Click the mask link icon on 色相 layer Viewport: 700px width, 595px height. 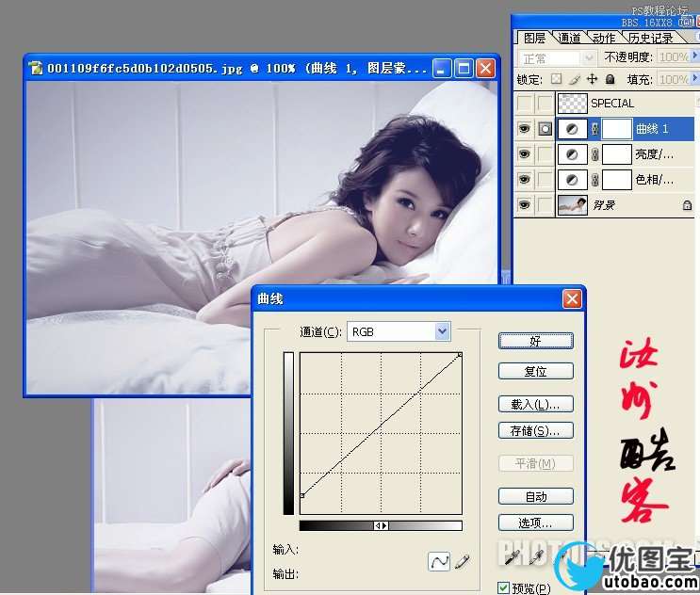[594, 180]
